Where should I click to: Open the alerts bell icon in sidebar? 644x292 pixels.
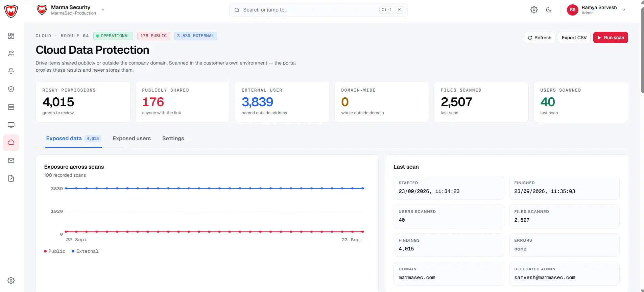11,71
